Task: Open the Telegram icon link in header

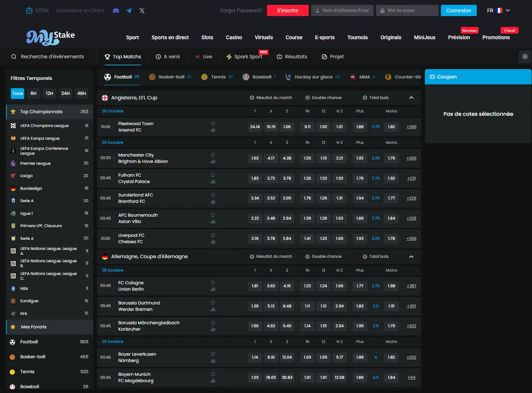Action: point(129,10)
